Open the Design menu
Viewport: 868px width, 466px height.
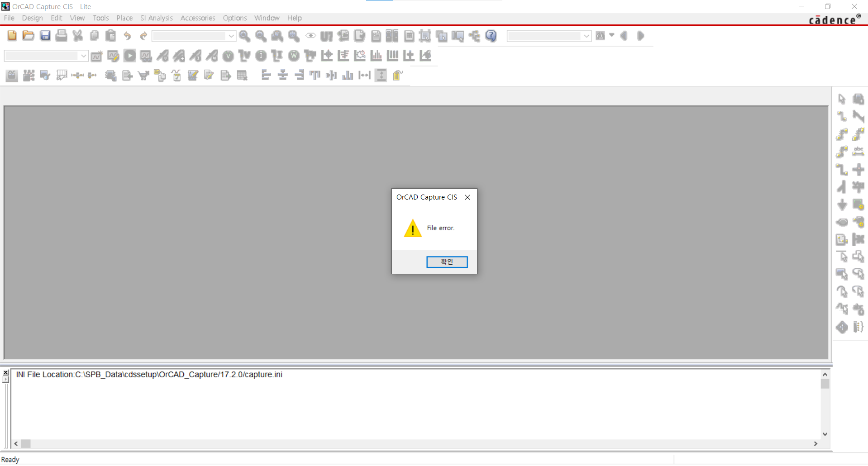coord(32,18)
